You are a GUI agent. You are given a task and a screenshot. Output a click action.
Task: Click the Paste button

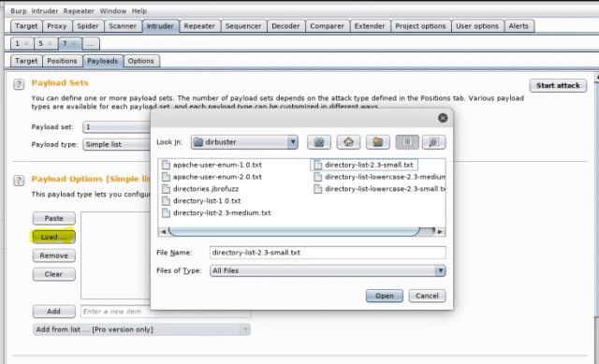(x=54, y=218)
